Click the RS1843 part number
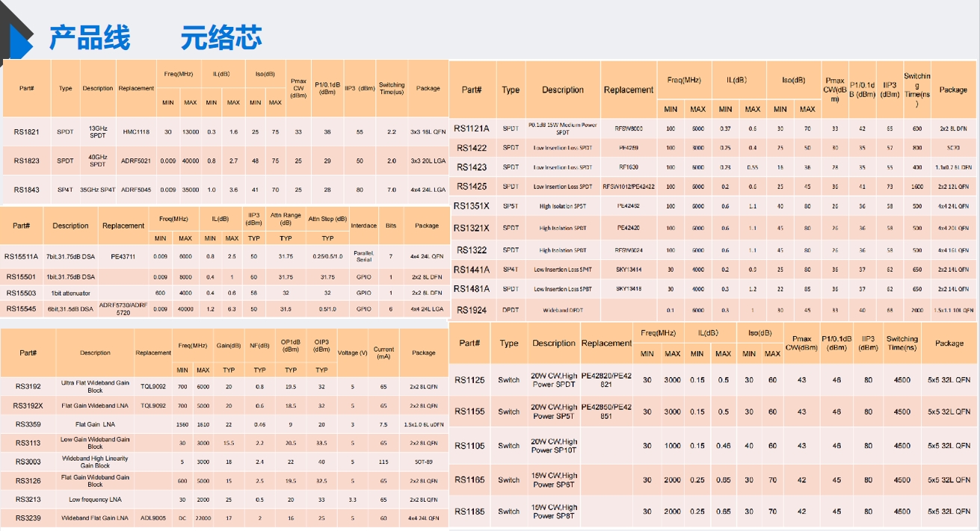This screenshot has width=980, height=531. (x=27, y=190)
